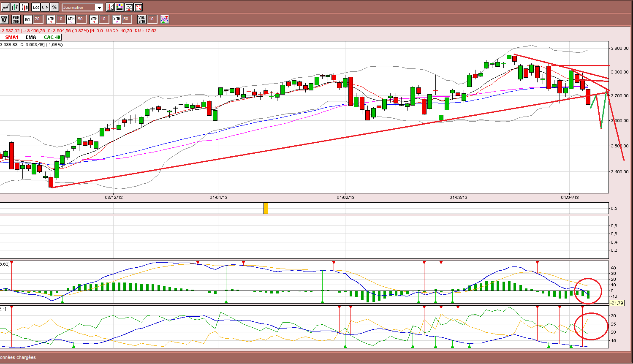633x364 pixels.
Task: Open the color settings palette icon
Action: pos(120,7)
